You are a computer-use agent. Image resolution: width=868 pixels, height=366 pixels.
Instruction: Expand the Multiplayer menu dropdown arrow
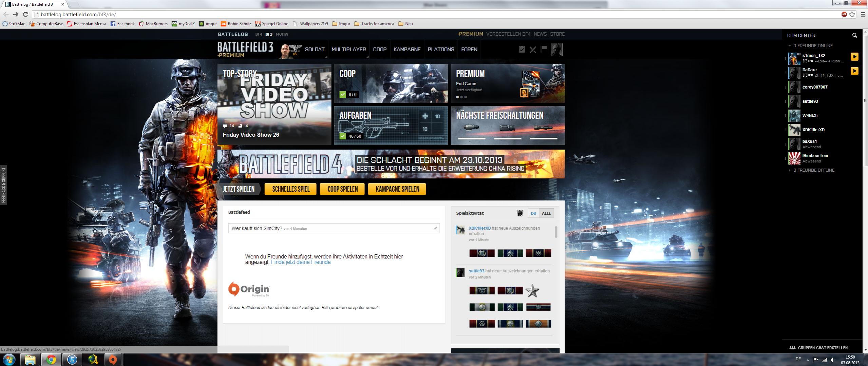pos(367,57)
